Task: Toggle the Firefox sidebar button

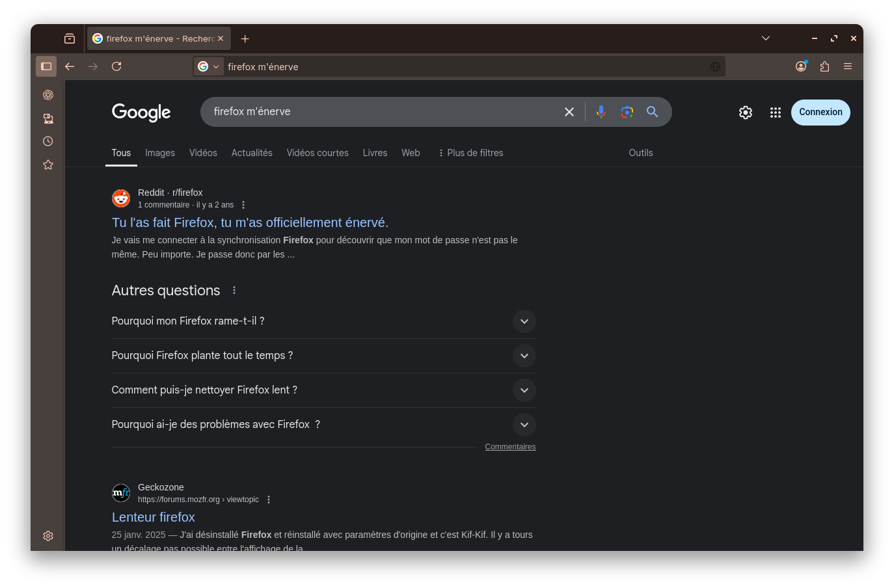Action: tap(46, 66)
